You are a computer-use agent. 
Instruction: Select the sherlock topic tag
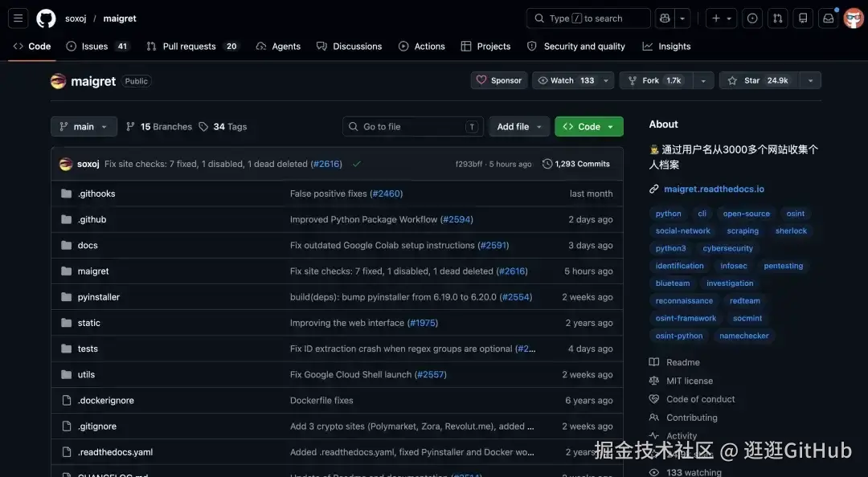(791, 230)
